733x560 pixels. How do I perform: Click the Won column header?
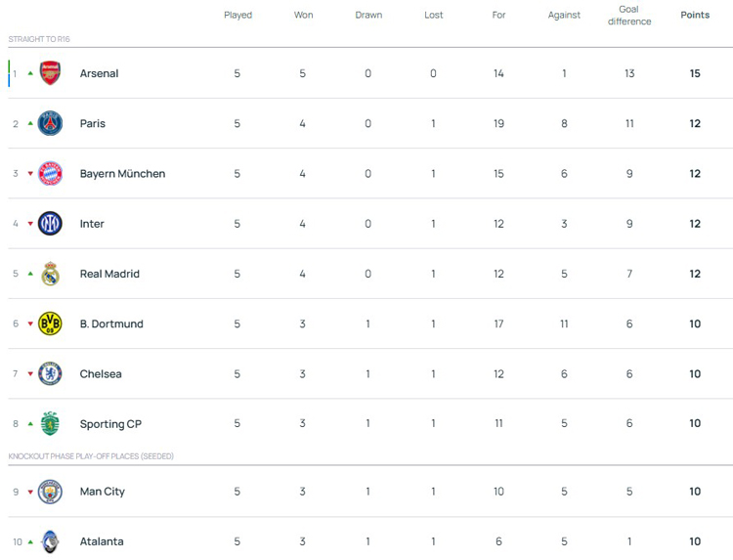pos(303,16)
